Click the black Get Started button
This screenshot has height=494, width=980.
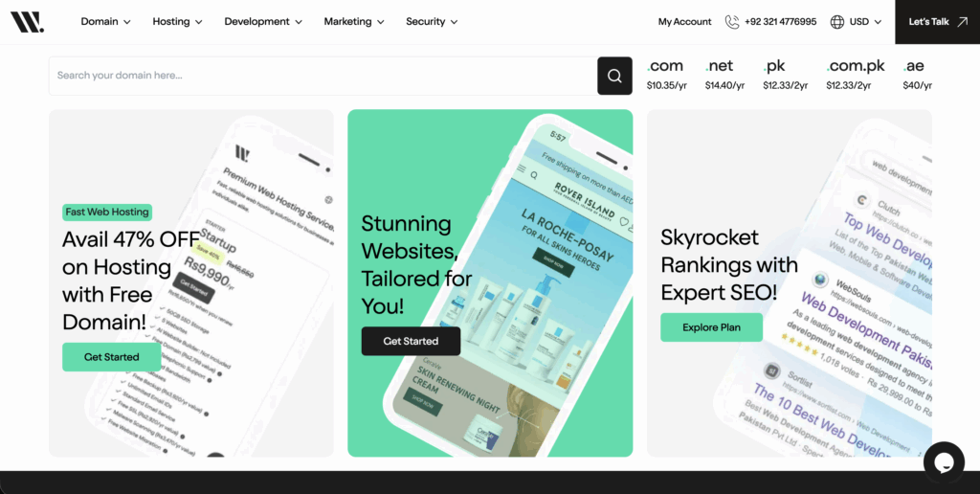(x=411, y=341)
